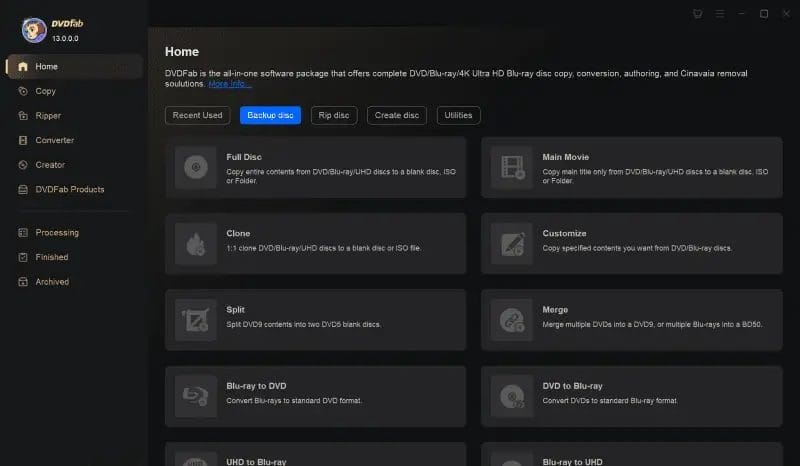The image size is (800, 466).
Task: Click the Archived sidebar label
Action: click(52, 281)
